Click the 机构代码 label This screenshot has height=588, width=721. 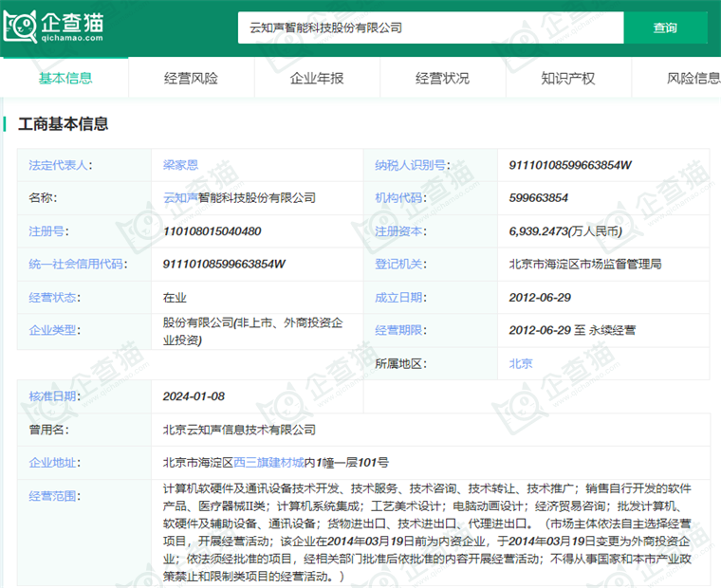coord(400,198)
